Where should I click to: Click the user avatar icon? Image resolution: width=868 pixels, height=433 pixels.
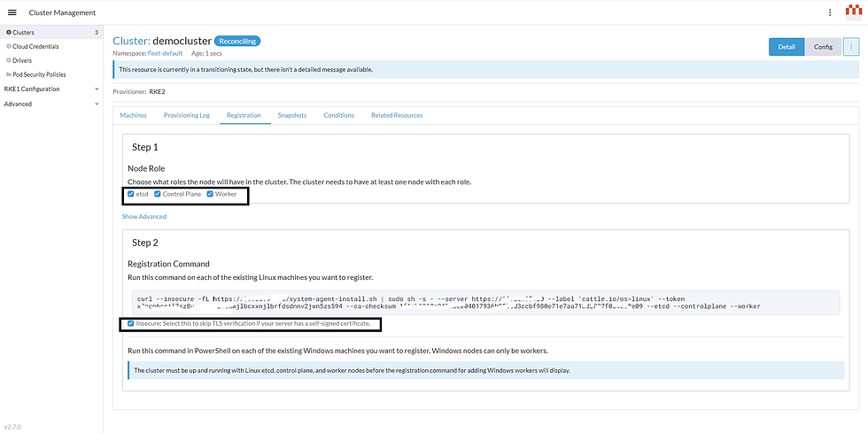(x=854, y=12)
